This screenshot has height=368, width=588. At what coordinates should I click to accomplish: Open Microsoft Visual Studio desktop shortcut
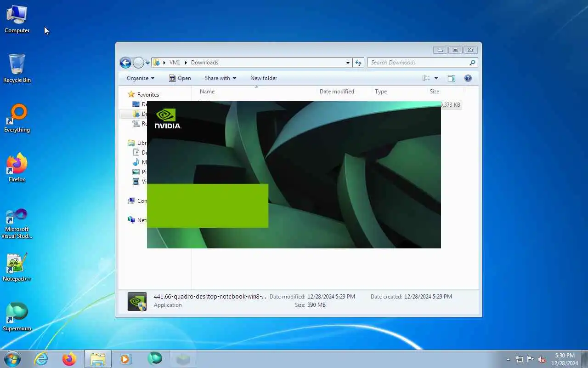(x=17, y=223)
